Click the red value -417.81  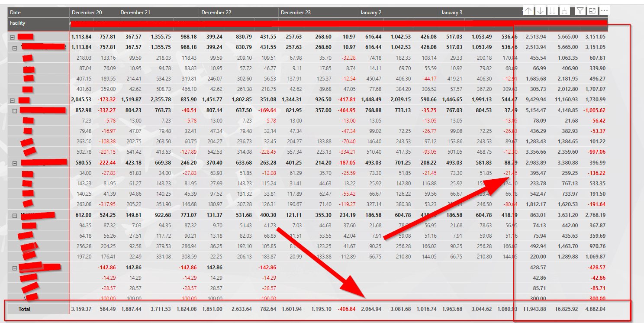click(346, 100)
